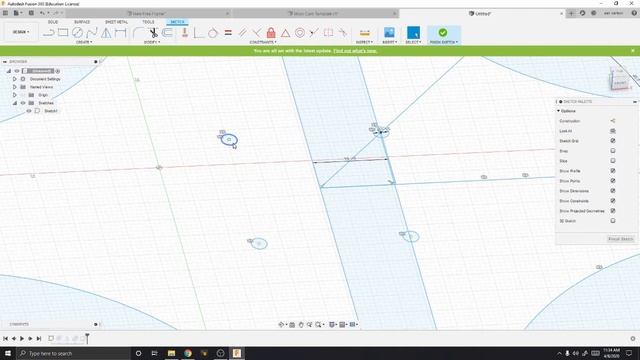640x360 pixels.
Task: Hide the Sketches folder eye icon
Action: point(23,103)
